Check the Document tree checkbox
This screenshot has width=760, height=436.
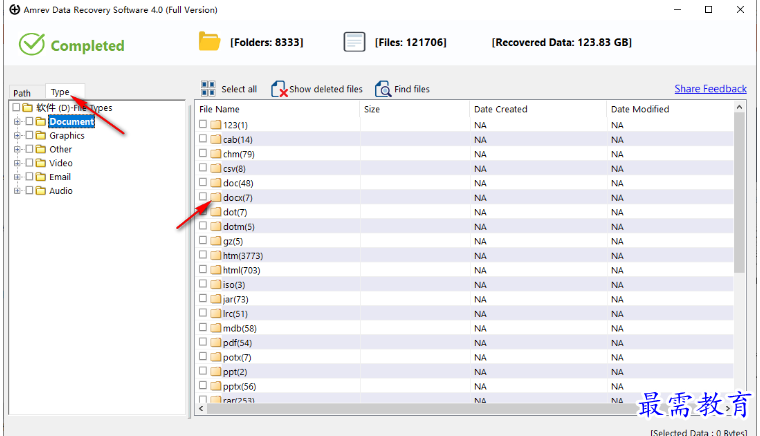coord(30,121)
